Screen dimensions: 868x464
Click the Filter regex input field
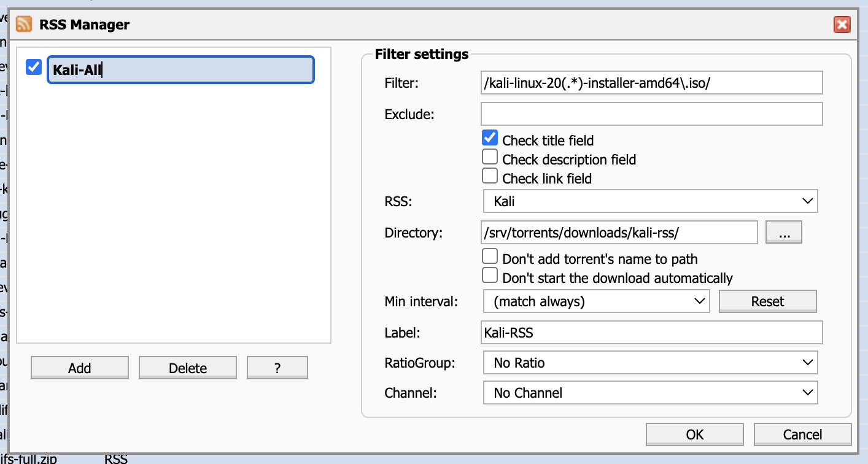pyautogui.click(x=651, y=83)
